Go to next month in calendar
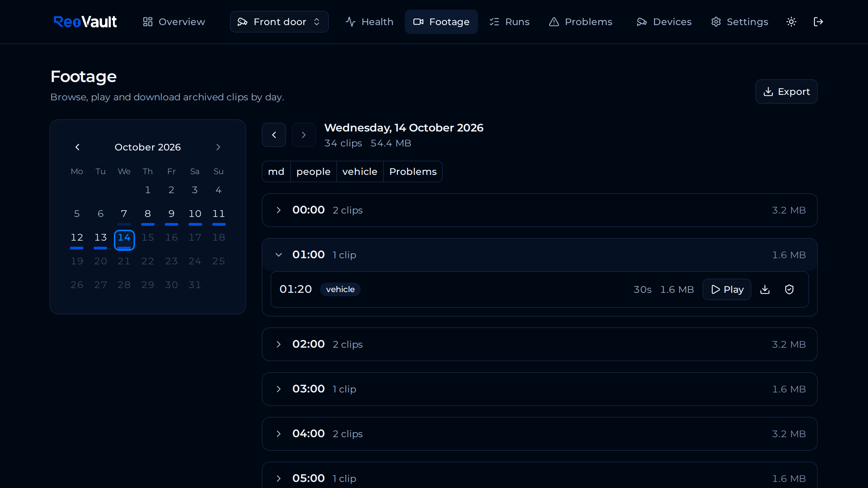 coord(218,147)
